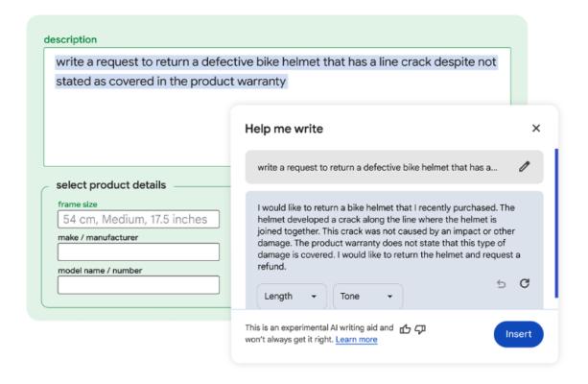Undo the last generated draft

[501, 284]
